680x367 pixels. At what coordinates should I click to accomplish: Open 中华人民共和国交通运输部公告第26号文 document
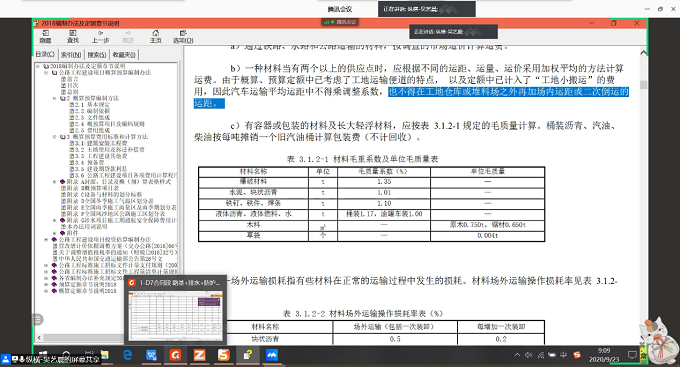click(x=111, y=259)
